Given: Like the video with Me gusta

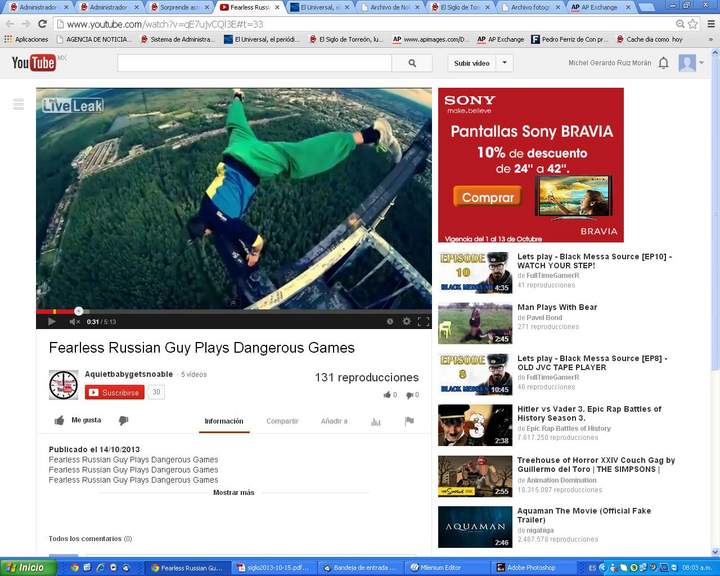Looking at the screenshot, I should click(78, 421).
